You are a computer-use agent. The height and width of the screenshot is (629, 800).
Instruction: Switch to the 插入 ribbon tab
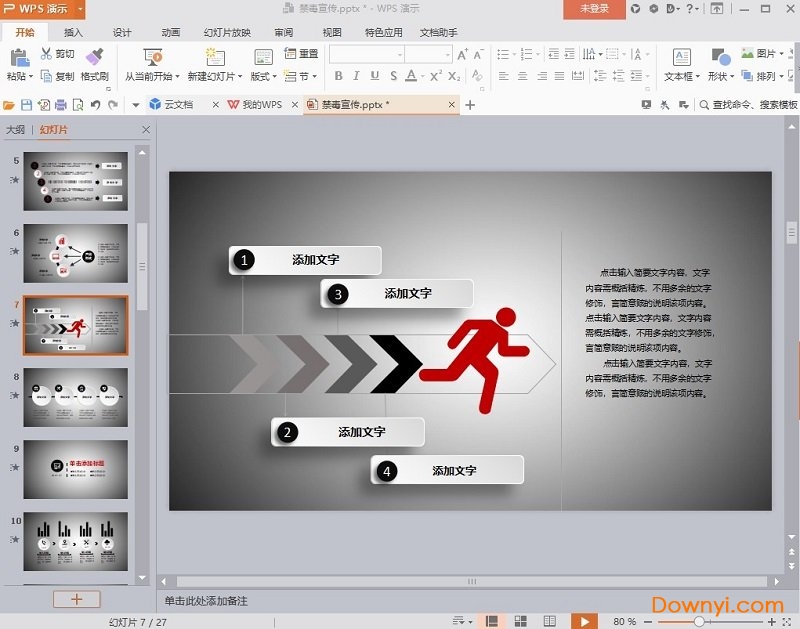click(x=75, y=32)
